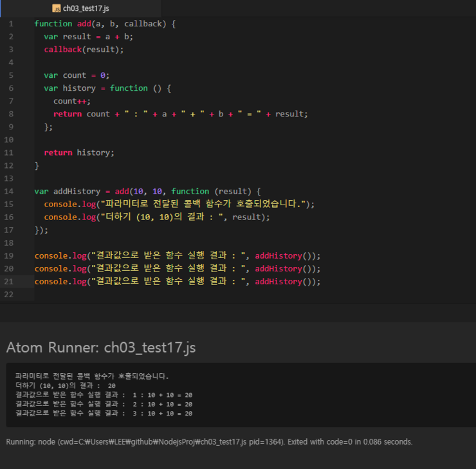Click line number 21 in the gutter
Viewport: 476px width, 469px height.
click(9, 281)
